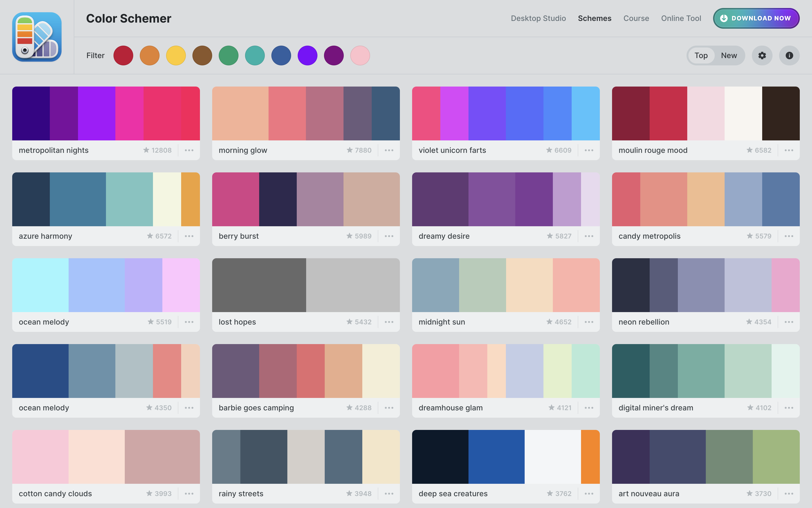Filter schemes by pink color
Viewport: 812px width, 508px height.
coord(360,56)
